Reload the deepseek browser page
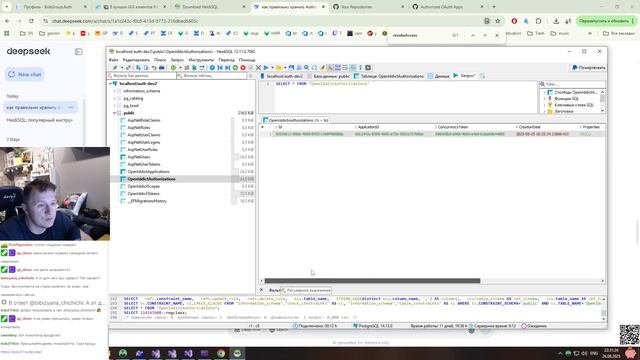This screenshot has width=640, height=360. point(31,21)
